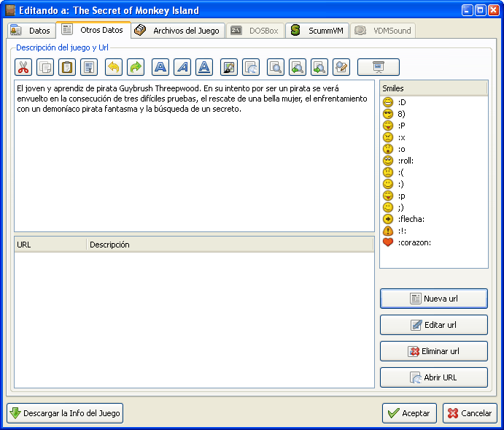Switch to the Datos tab
Viewport: 504px width, 430px height.
pyautogui.click(x=31, y=31)
